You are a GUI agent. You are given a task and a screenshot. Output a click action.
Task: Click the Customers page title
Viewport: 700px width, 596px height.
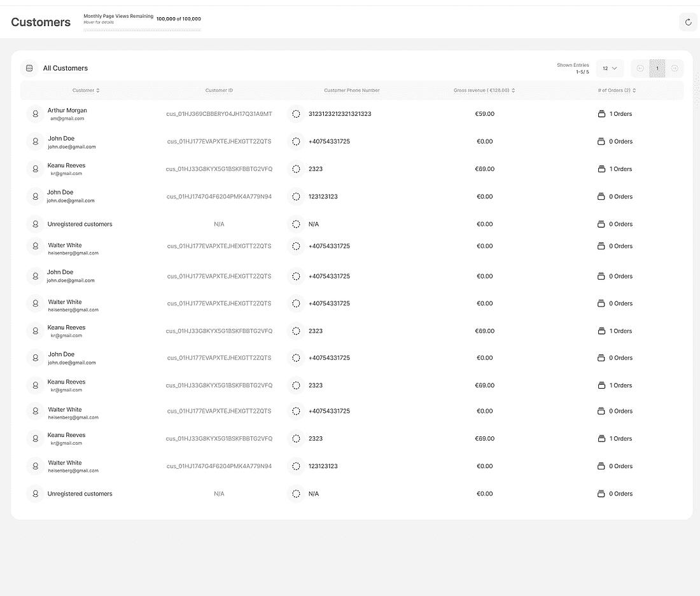tap(41, 22)
